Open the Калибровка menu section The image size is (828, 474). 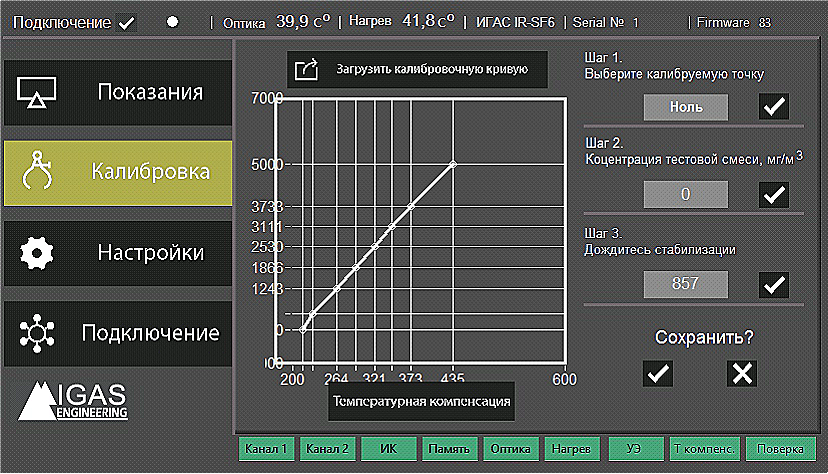(118, 173)
